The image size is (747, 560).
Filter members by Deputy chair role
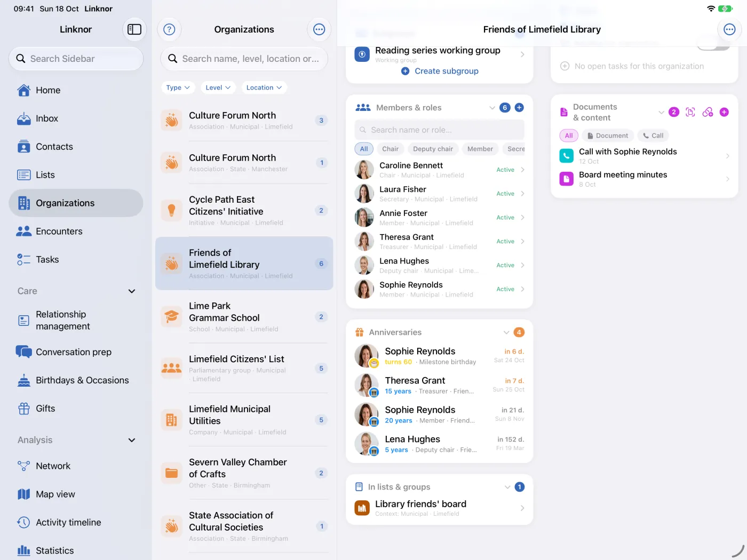coord(433,149)
